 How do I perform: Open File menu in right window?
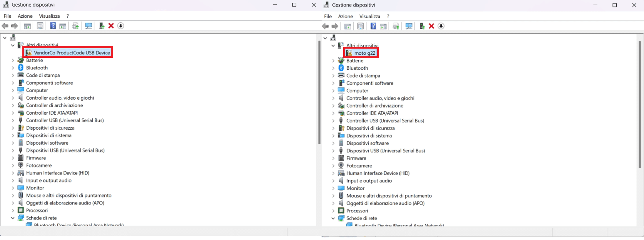coord(328,17)
